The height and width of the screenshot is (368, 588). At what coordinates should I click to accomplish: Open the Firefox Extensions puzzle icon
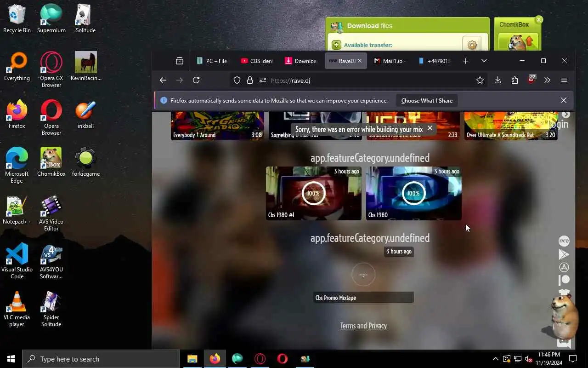514,80
